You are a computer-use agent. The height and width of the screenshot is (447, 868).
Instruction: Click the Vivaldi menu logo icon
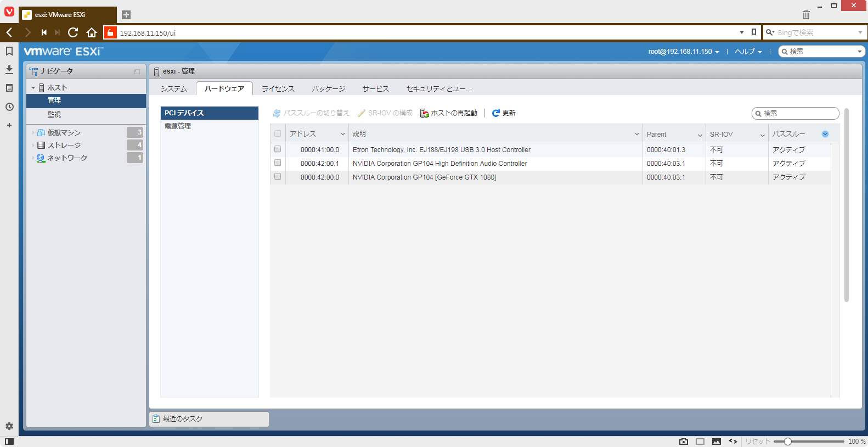coord(9,12)
